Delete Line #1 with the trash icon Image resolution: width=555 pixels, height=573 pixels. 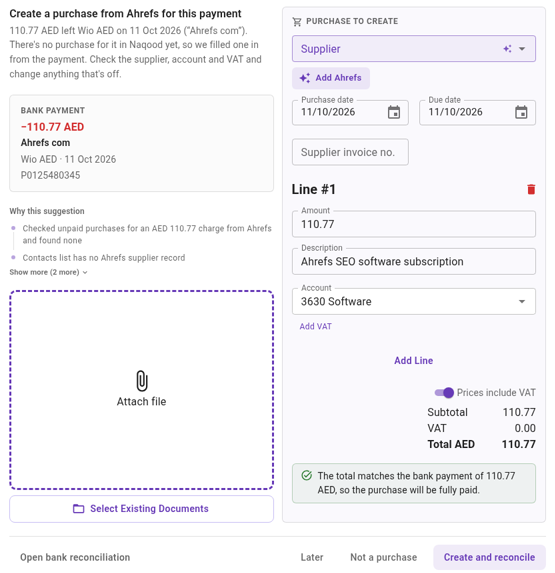pyautogui.click(x=531, y=189)
